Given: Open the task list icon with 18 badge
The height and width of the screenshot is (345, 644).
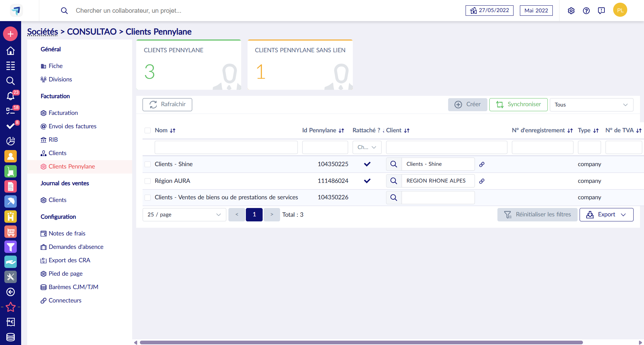Looking at the screenshot, I should click(x=10, y=111).
